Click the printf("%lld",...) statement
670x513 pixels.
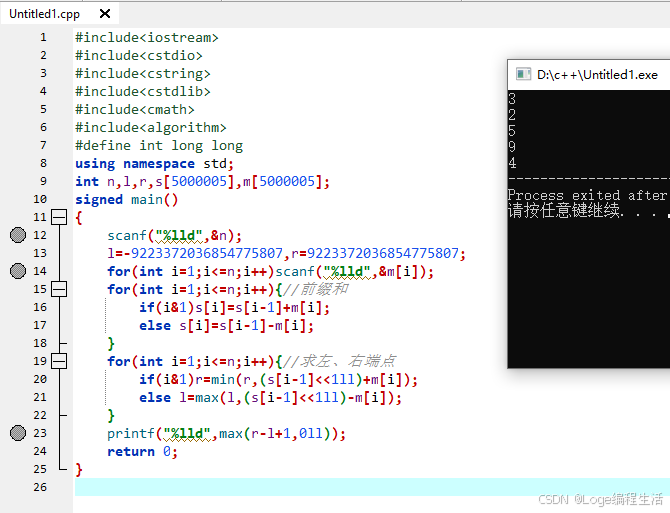[226, 434]
